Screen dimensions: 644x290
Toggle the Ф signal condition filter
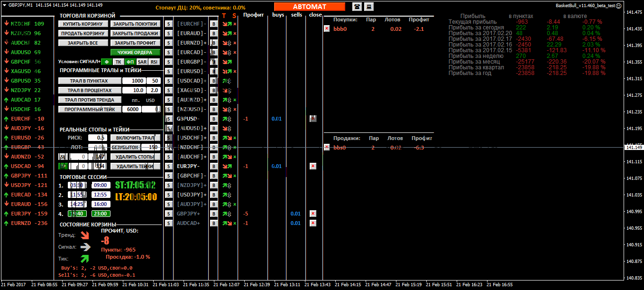tap(107, 62)
